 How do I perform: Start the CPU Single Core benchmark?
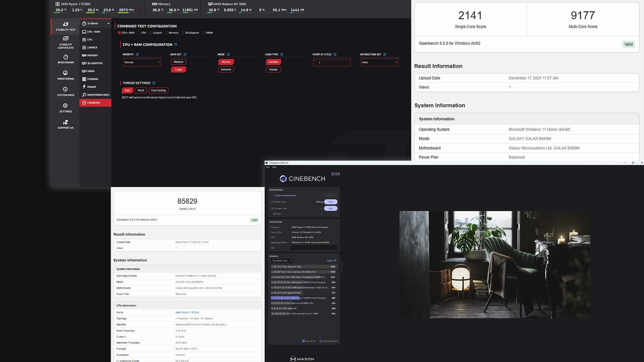(330, 208)
